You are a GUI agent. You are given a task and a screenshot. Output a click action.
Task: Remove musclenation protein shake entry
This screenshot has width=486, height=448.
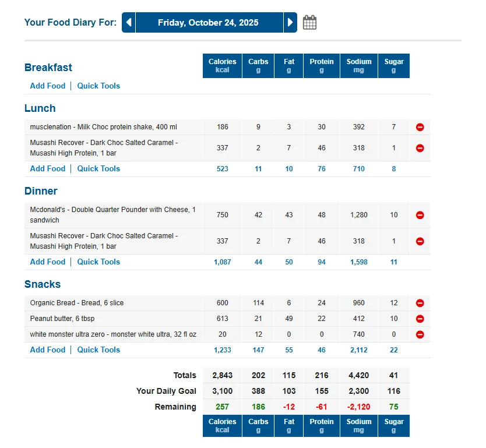point(420,127)
